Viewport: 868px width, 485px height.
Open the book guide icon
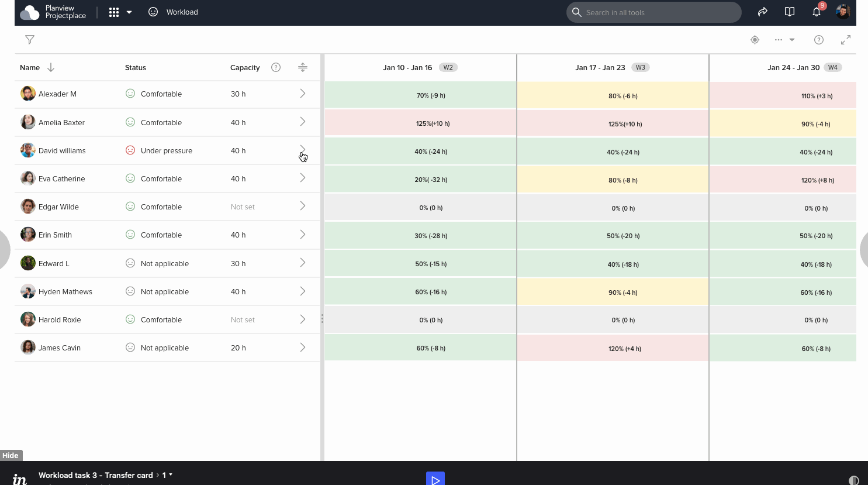[789, 12]
